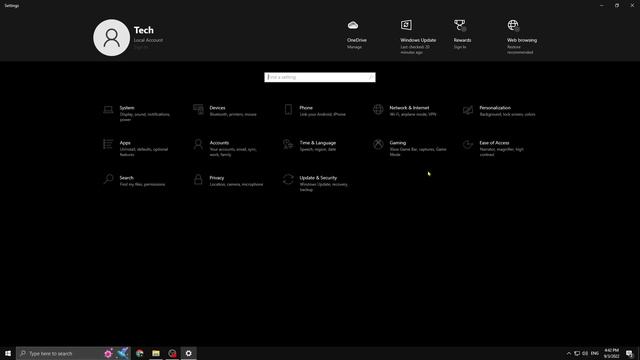Click the Windows Update header icon
Screen dimensions: 640x360
click(x=406, y=25)
